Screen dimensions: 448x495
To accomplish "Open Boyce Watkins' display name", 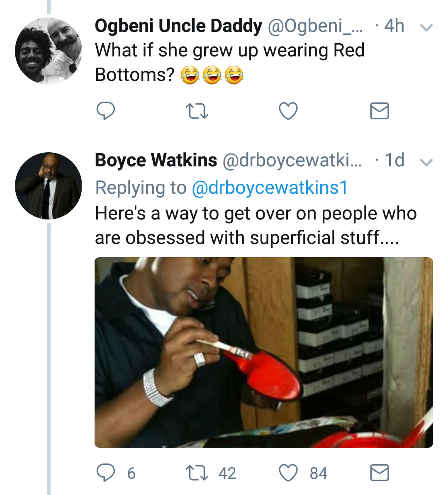I will tap(156, 160).
